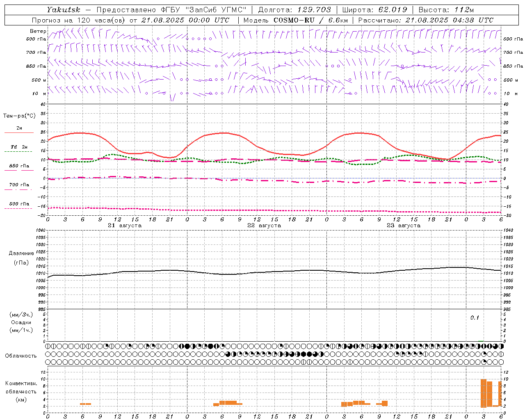Image resolution: width=525 pixels, height=420 pixels.
Task: Click the '23 августа' date label
Action: pyautogui.click(x=404, y=226)
